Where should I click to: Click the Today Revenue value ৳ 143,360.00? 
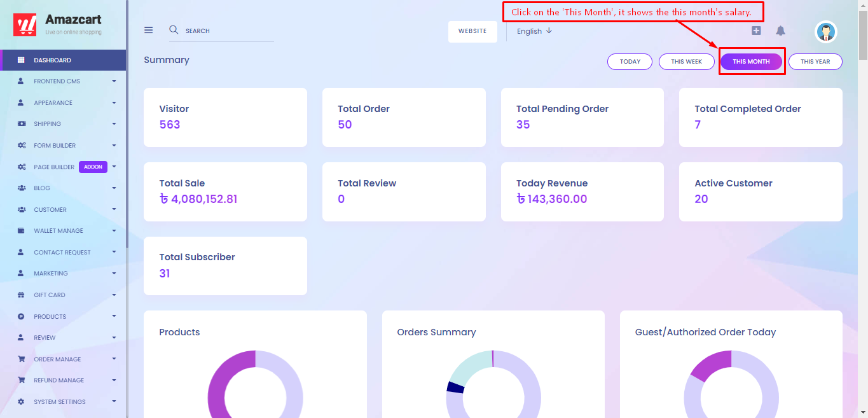(x=552, y=199)
